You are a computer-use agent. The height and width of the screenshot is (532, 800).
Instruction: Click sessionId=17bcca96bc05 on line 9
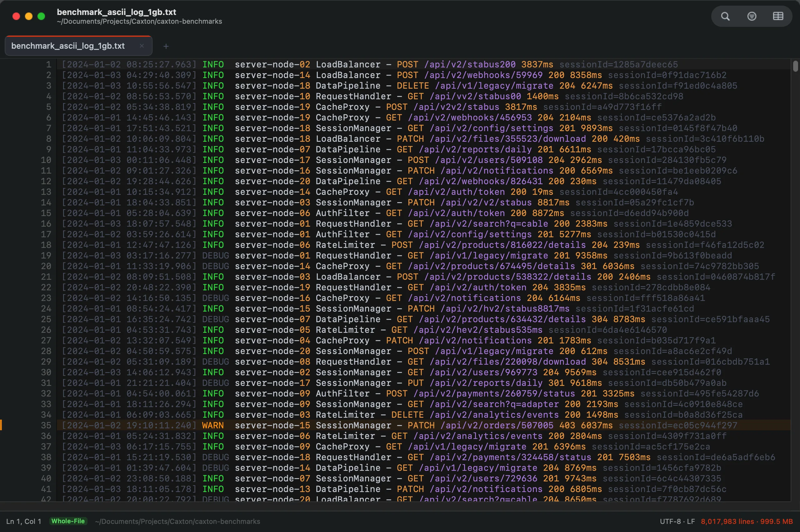tap(656, 149)
